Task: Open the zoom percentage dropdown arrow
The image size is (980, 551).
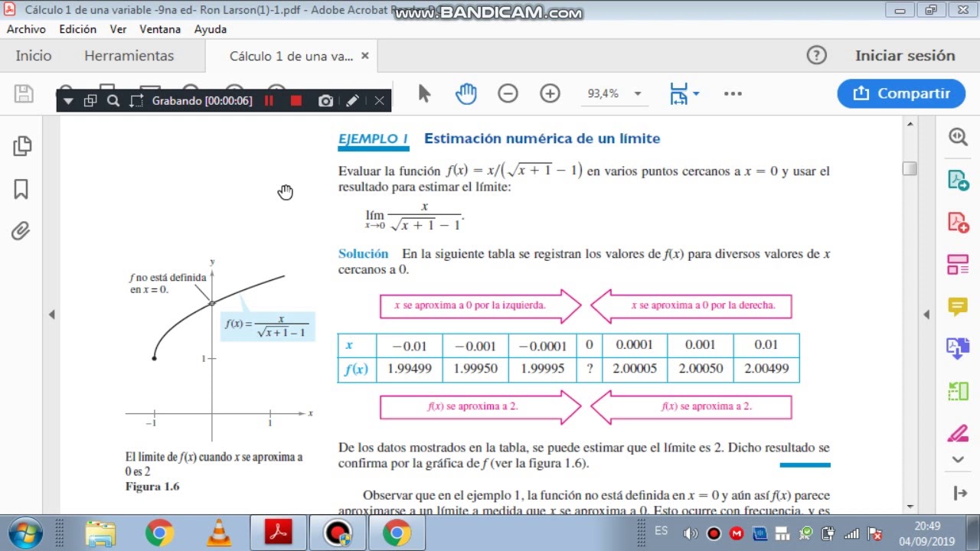Action: point(637,93)
